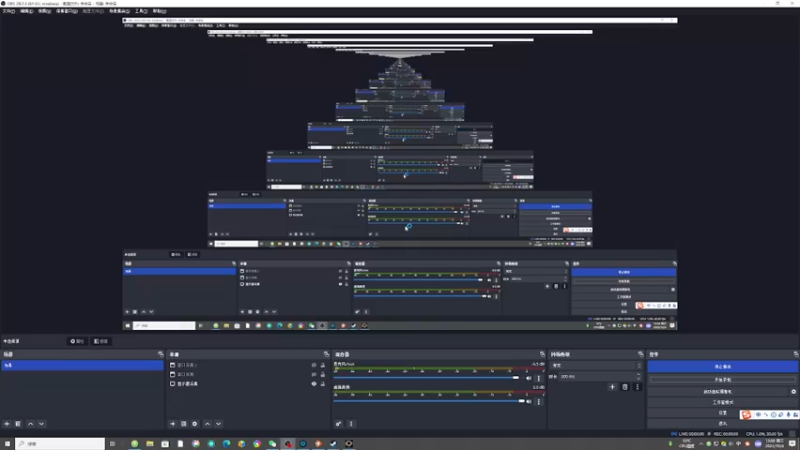Image resolution: width=800 pixels, height=450 pixels.
Task: Add a source with the Sources panel plus icon
Action: 172,424
